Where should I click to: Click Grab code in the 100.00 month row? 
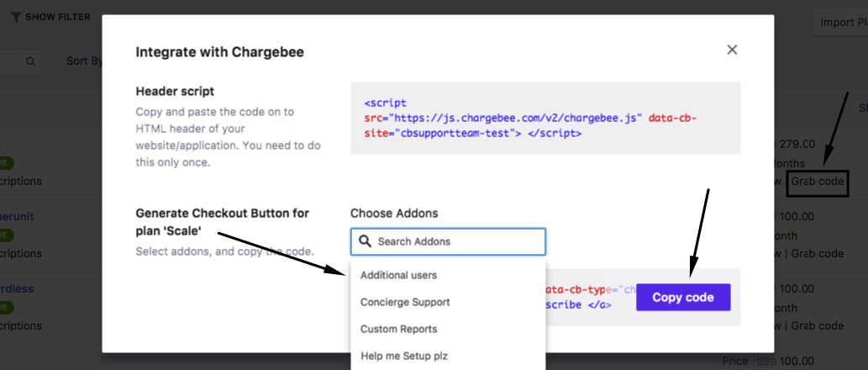(818, 254)
